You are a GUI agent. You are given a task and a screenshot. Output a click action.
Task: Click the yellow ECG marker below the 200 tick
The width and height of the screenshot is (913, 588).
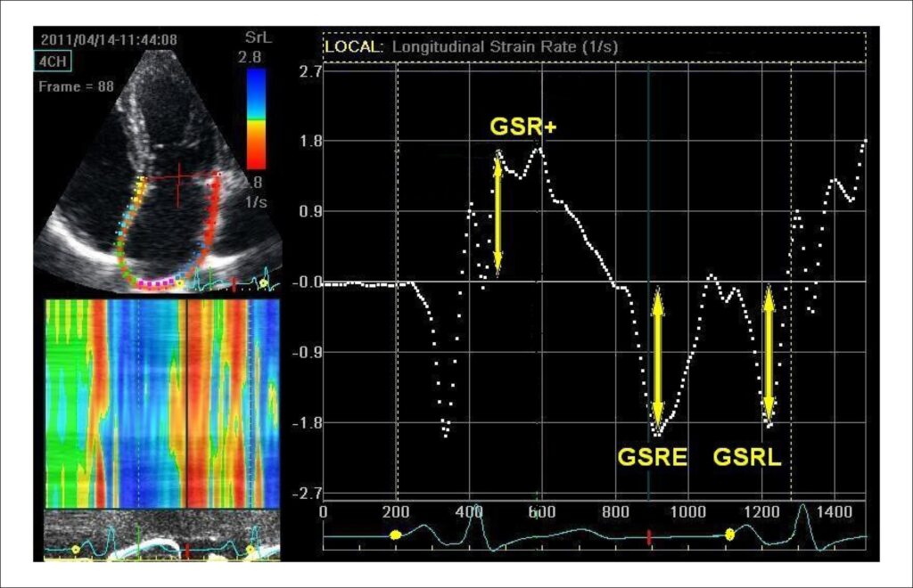click(396, 535)
